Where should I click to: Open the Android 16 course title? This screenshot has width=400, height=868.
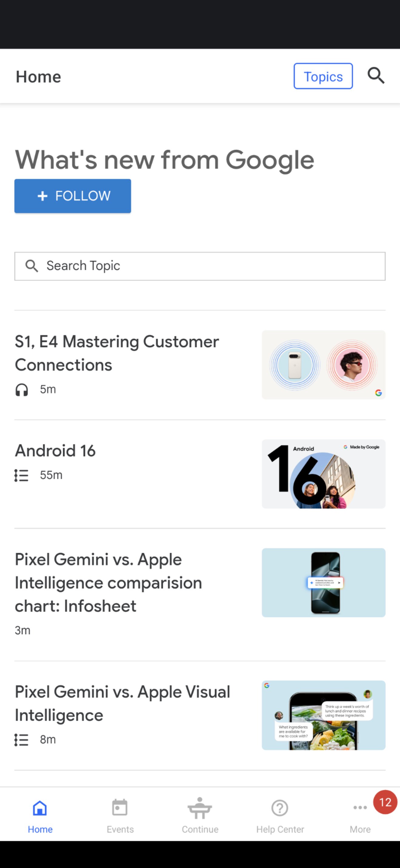pos(55,451)
